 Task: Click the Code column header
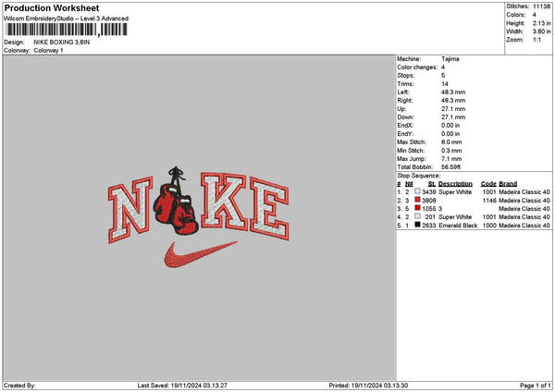[488, 184]
